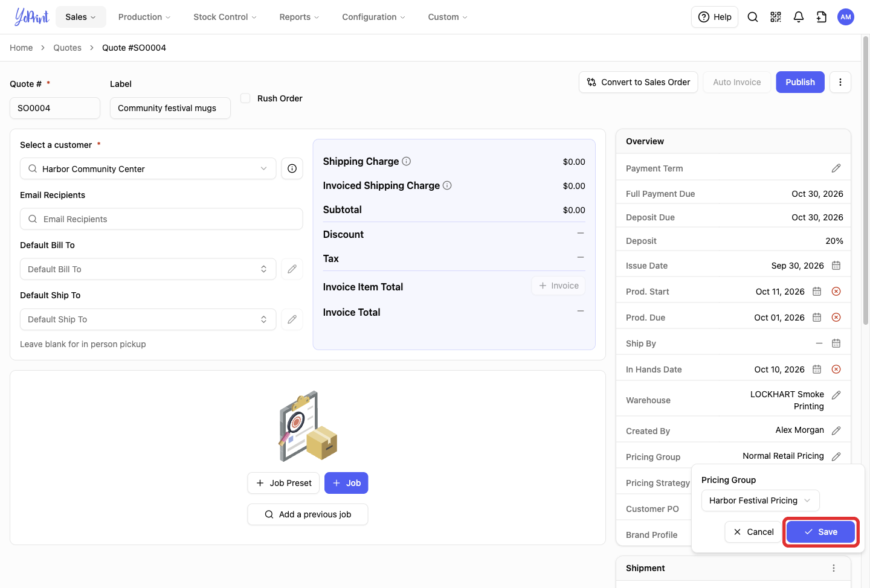Click the Publish button
This screenshot has width=870, height=588.
pyautogui.click(x=801, y=82)
